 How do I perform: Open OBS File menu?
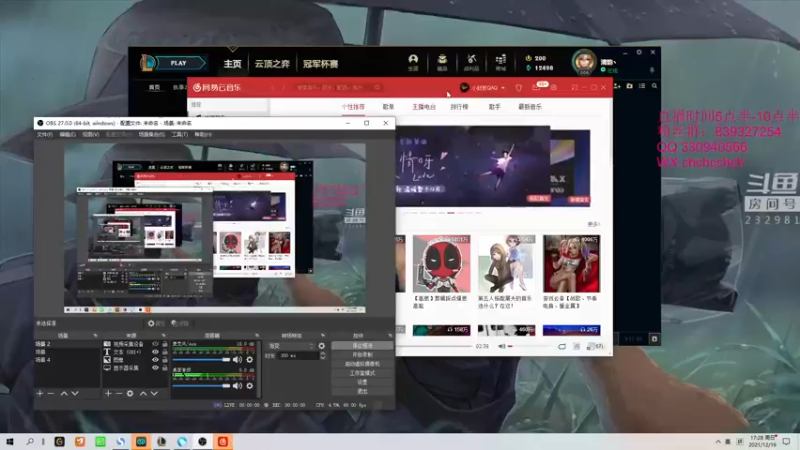coord(44,135)
